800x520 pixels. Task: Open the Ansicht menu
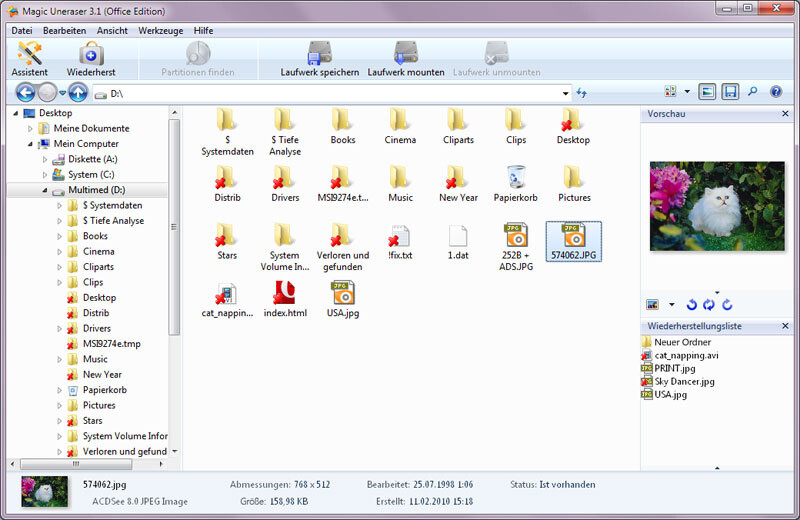click(112, 31)
